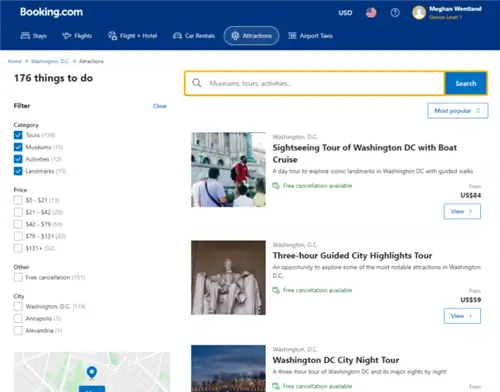The width and height of the screenshot is (500, 392).
Task: Check the $42 - $79 price filter
Action: (18, 224)
